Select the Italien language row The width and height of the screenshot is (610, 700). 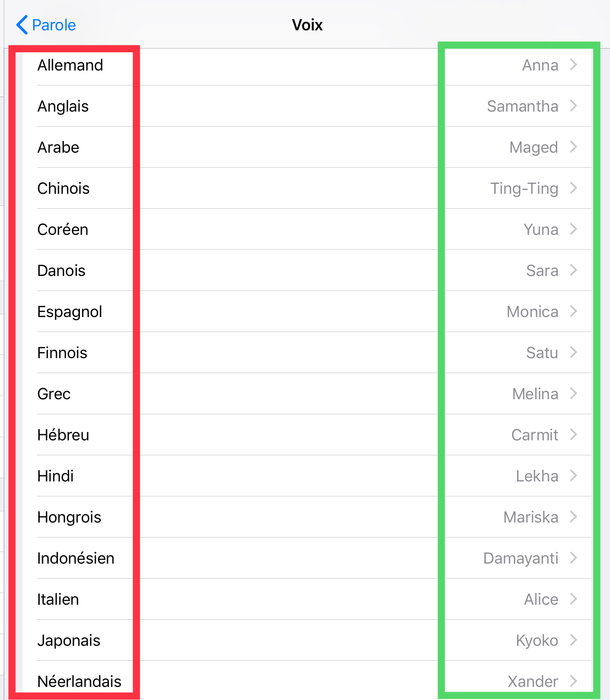58,600
